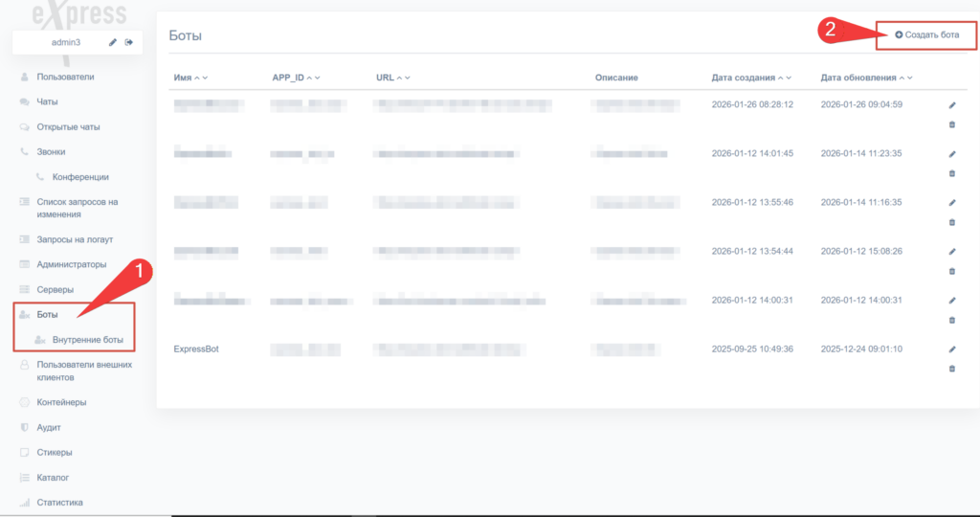Open the Пользователи menu section
980x517 pixels.
(x=65, y=77)
